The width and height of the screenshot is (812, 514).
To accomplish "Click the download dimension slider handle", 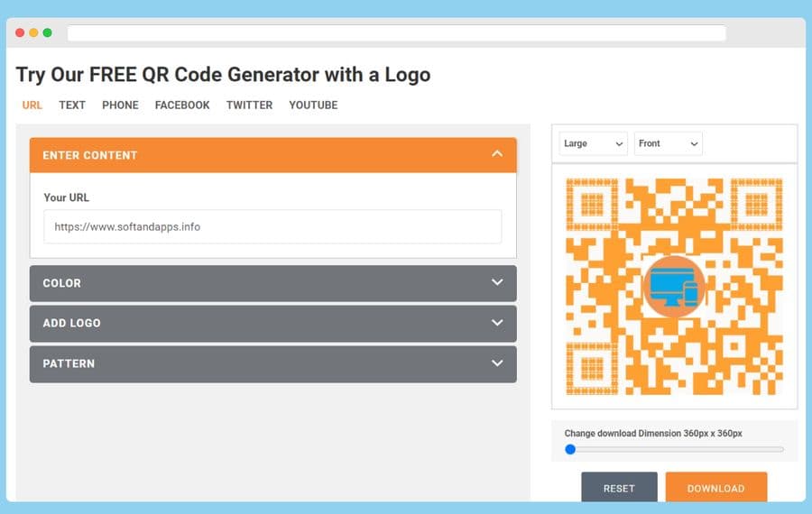I will [570, 449].
